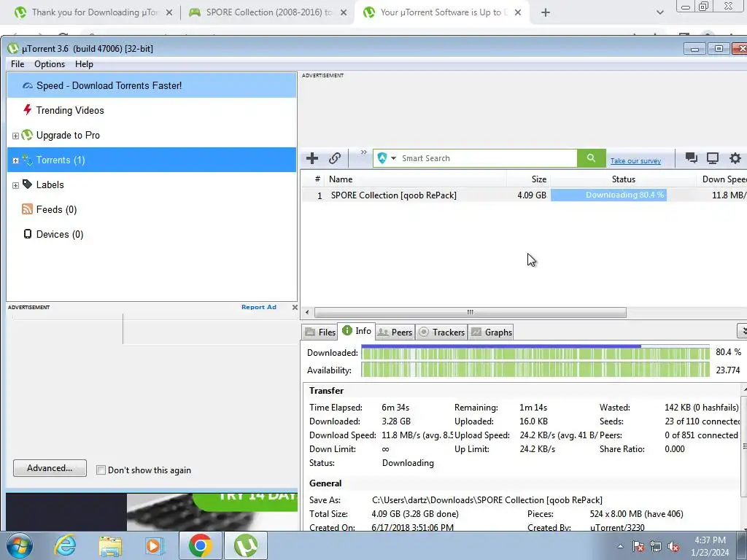Check Don't show this again

coord(101,470)
